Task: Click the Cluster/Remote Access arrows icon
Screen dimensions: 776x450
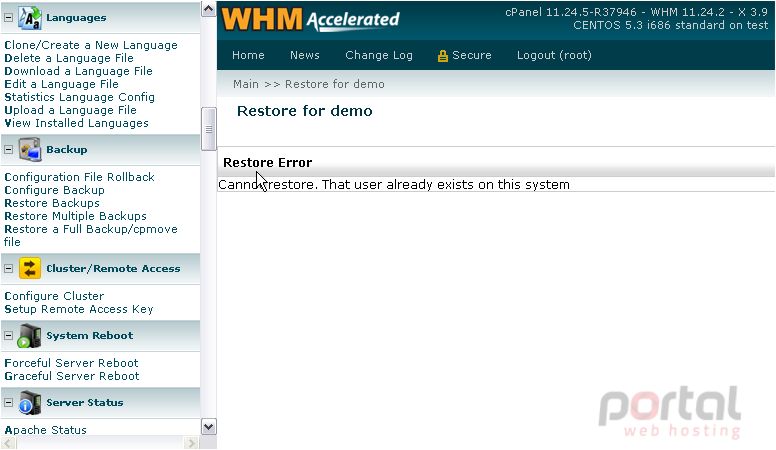Action: (30, 268)
